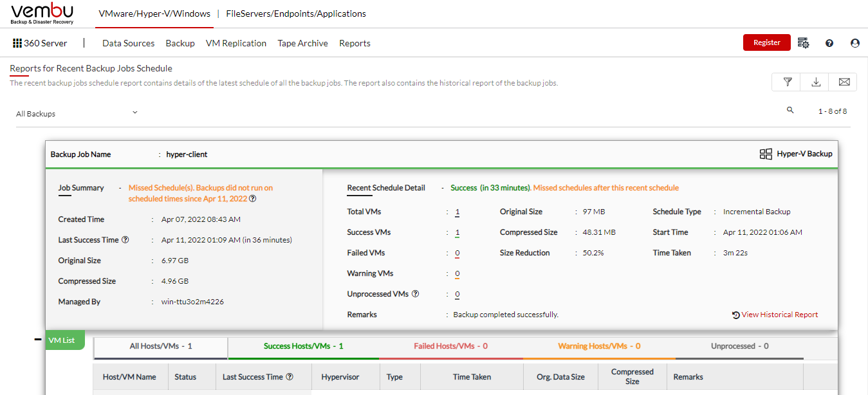
Task: Click the Reports for Recent Backup Jobs Schedule heading
Action: tap(91, 68)
